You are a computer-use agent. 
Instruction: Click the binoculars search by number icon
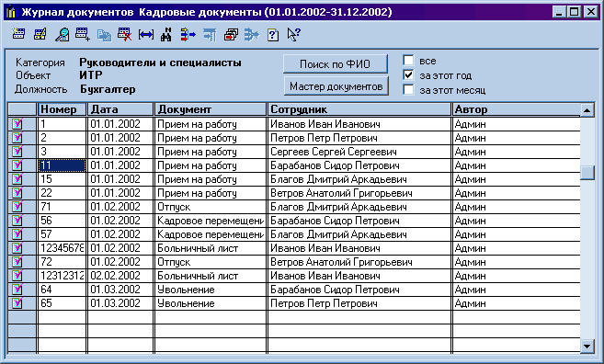(x=166, y=35)
